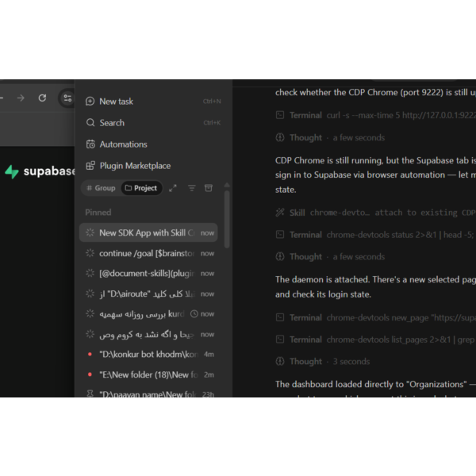
Task: Click the red dot on konkur bot task
Action: coord(90,355)
